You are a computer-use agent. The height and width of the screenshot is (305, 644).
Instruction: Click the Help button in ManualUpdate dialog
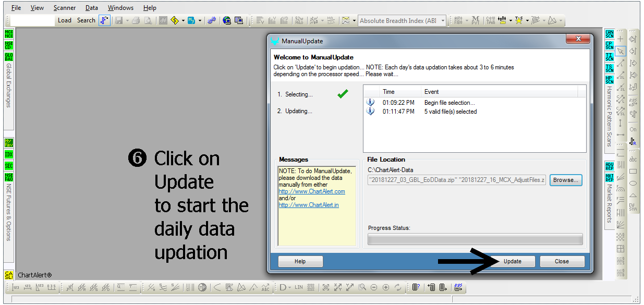click(x=300, y=261)
